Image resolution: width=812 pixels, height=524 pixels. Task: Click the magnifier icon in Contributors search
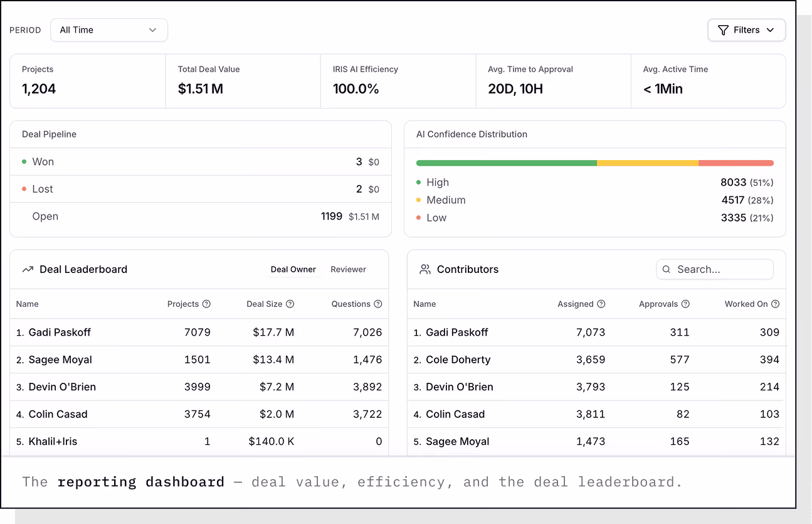tap(667, 269)
